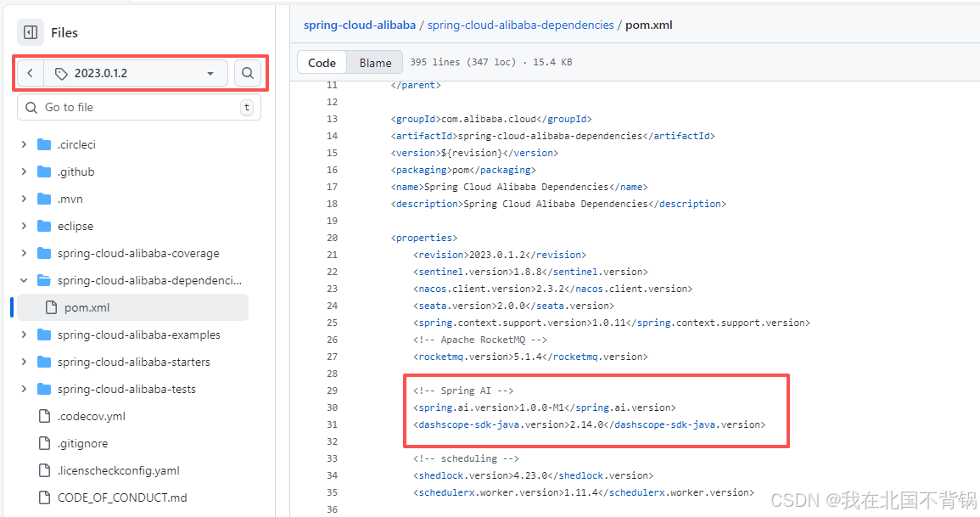Focus the Go to file input
Viewport: 980px width, 517px height.
139,108
